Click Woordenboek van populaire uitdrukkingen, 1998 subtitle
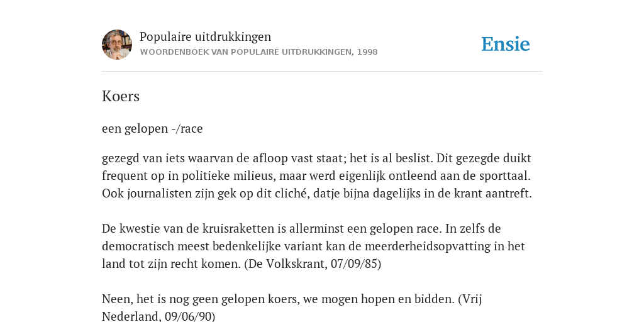This screenshot has height=322, width=644. [x=258, y=52]
